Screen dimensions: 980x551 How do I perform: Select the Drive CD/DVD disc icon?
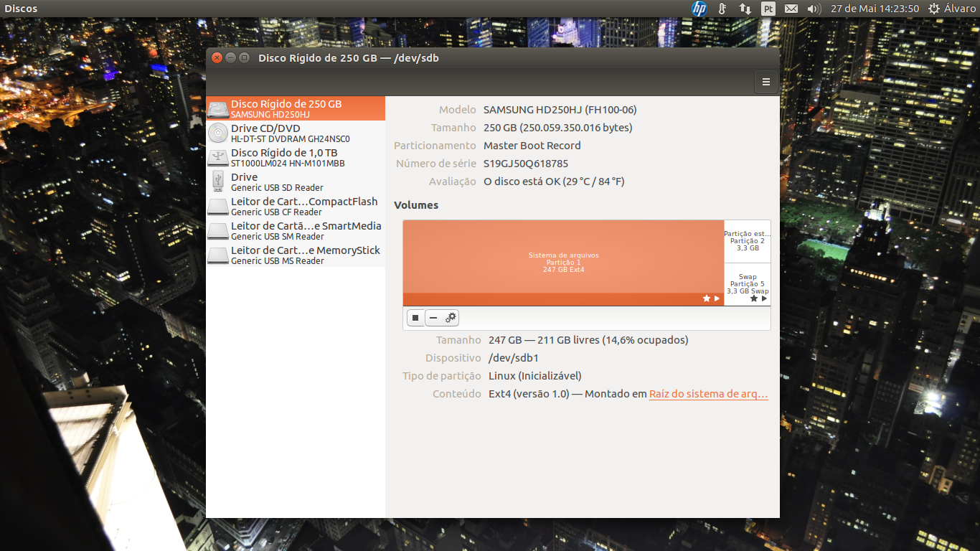(x=218, y=133)
